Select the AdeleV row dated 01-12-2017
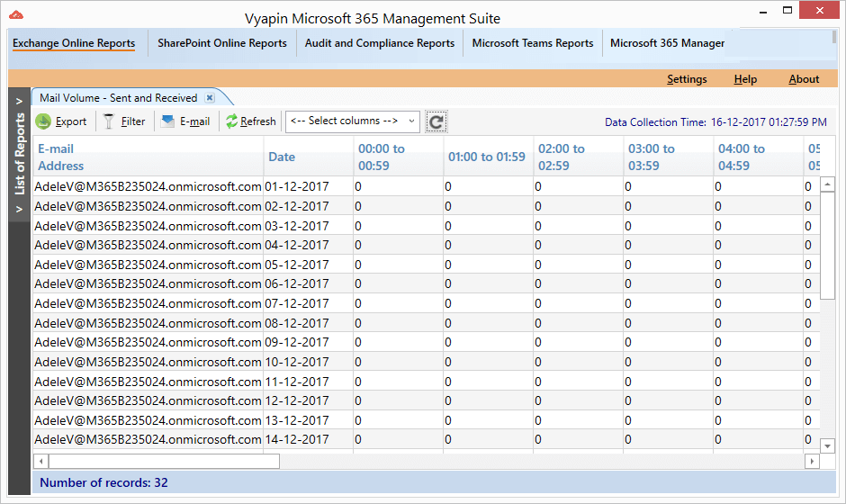Screen dimensions: 846x504 (x=427, y=186)
